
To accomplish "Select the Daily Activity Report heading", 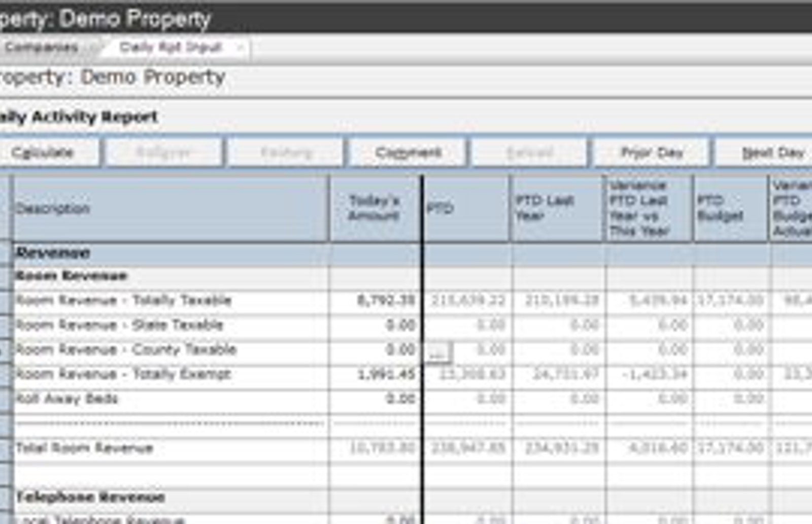I will [79, 117].
